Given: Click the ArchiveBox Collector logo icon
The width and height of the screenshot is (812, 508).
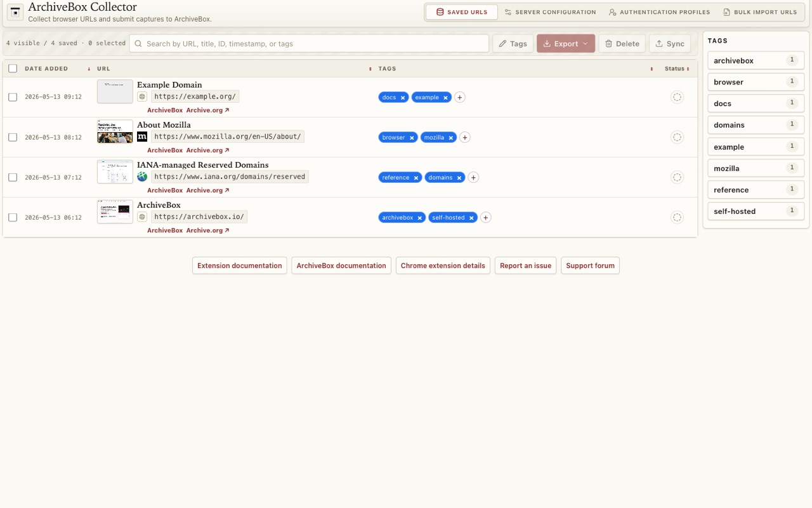Looking at the screenshot, I should tap(15, 12).
